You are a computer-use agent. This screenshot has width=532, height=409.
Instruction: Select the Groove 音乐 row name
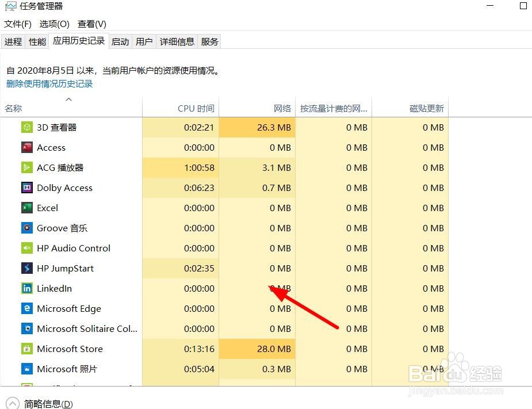click(x=62, y=228)
